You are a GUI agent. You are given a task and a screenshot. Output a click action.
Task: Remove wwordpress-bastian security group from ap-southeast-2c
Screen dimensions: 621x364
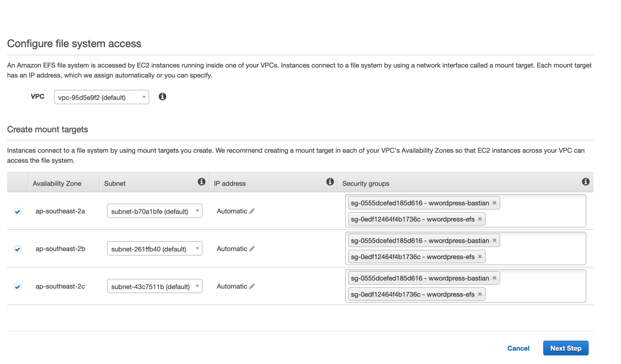pyautogui.click(x=495, y=278)
